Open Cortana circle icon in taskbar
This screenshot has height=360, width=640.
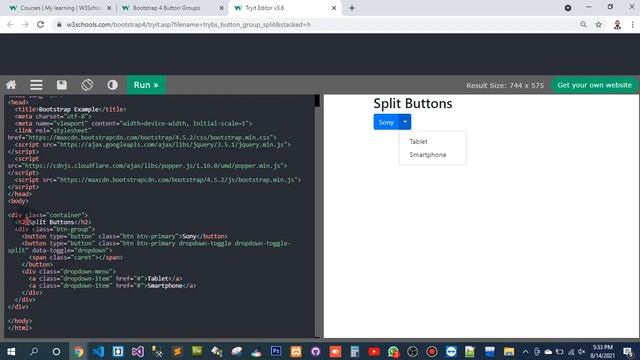click(x=56, y=351)
